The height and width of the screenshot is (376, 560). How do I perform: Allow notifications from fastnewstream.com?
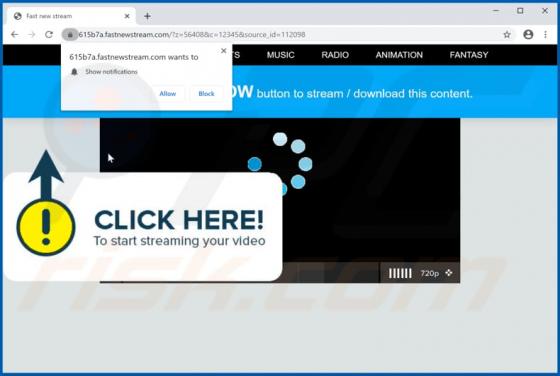168,94
